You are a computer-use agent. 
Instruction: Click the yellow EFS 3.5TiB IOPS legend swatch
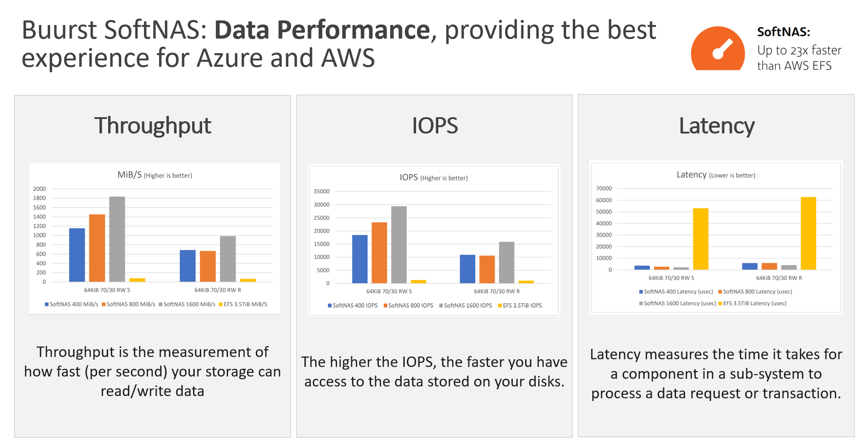pyautogui.click(x=500, y=306)
